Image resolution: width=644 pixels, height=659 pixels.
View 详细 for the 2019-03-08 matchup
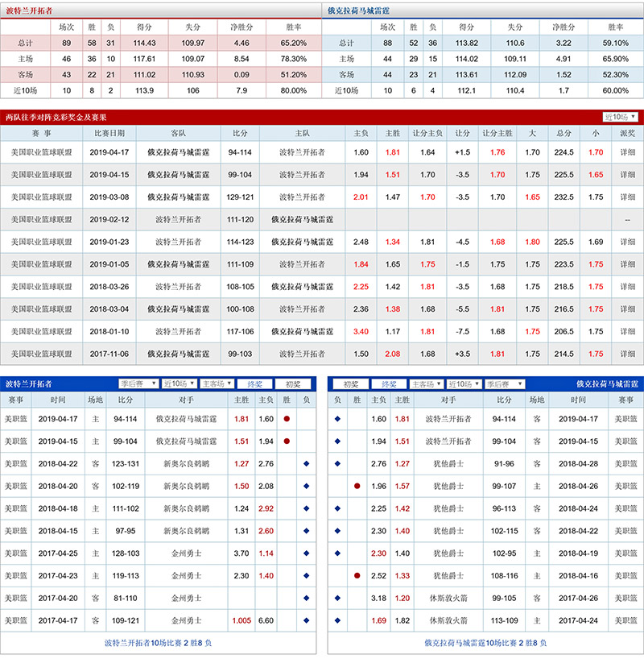(628, 197)
